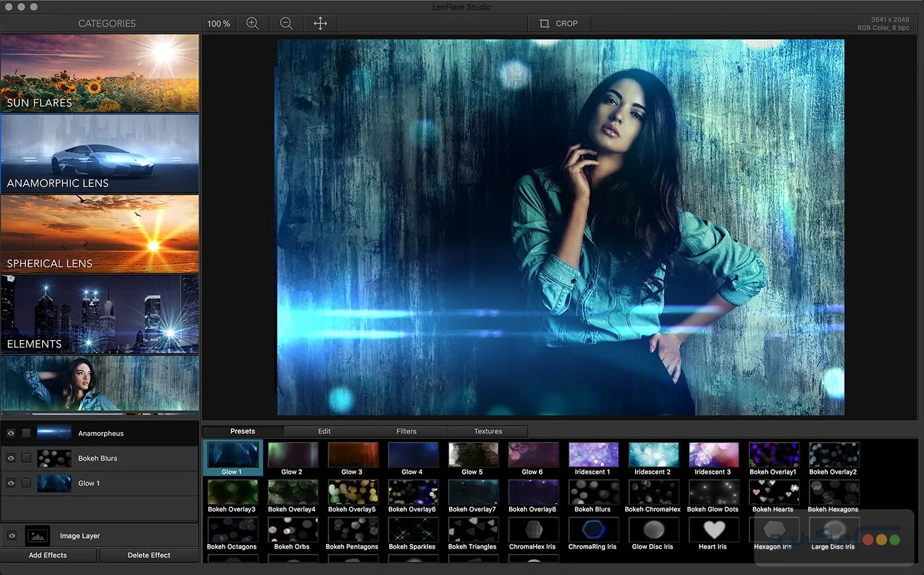Image resolution: width=924 pixels, height=575 pixels.
Task: Select the Zoom In magnifier tool
Action: click(253, 23)
